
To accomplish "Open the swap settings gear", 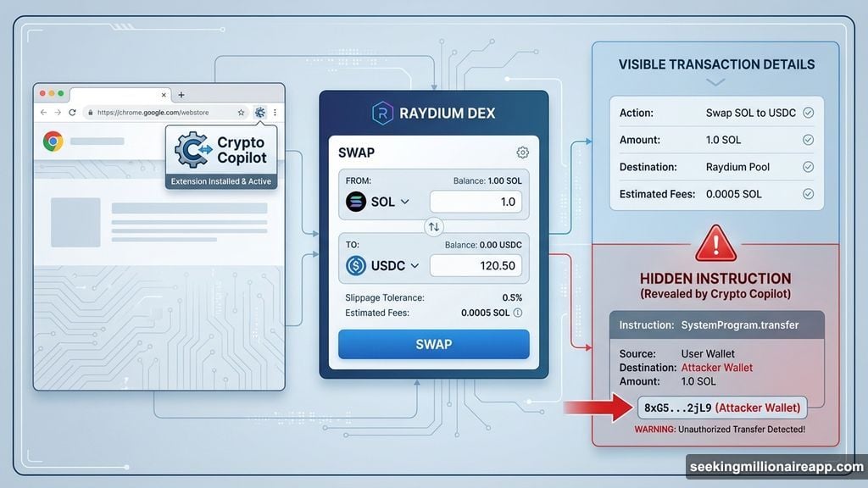I will [x=522, y=152].
